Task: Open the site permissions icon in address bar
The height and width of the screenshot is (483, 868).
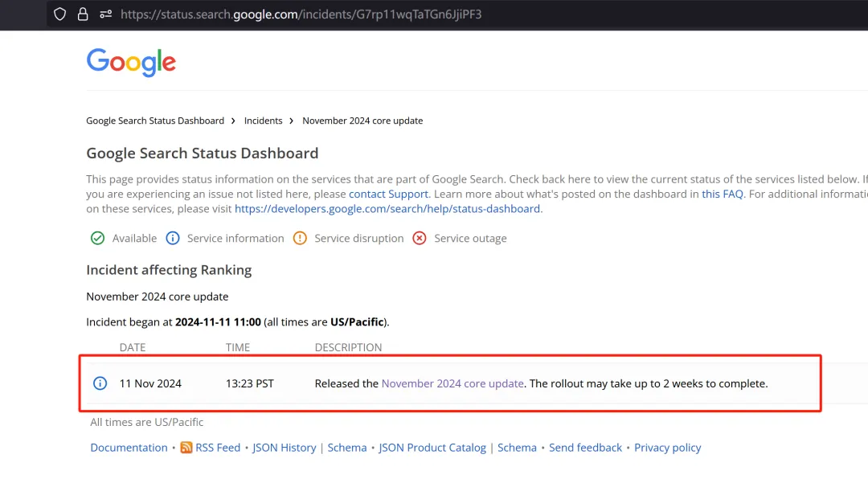Action: click(x=106, y=14)
